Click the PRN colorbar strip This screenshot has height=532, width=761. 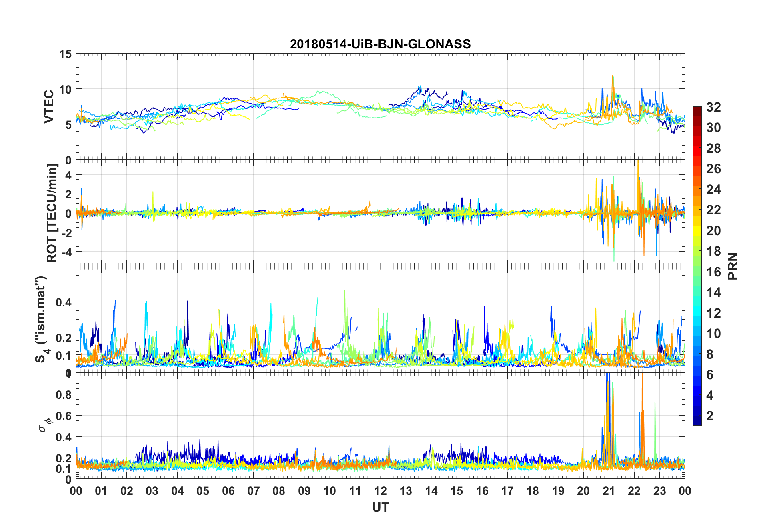[x=697, y=266]
